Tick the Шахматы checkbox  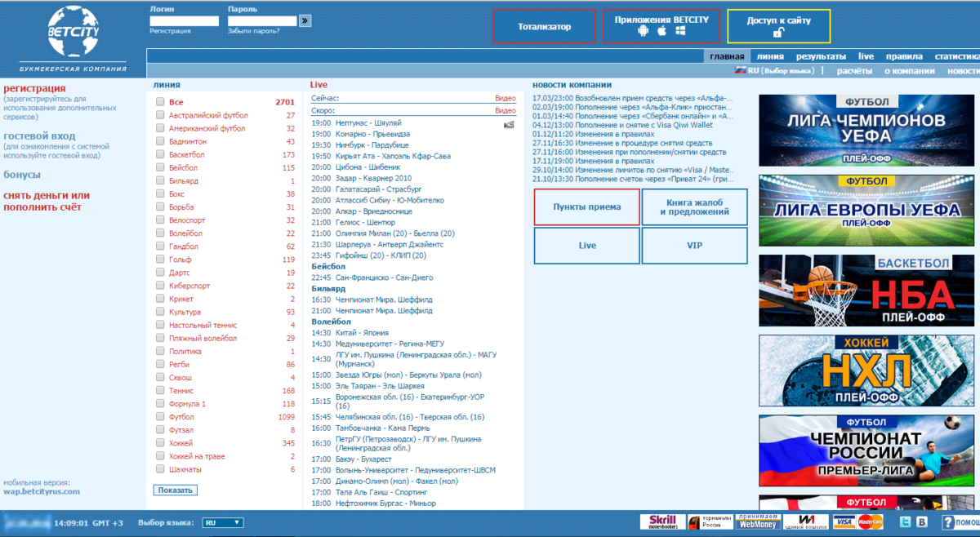[160, 469]
